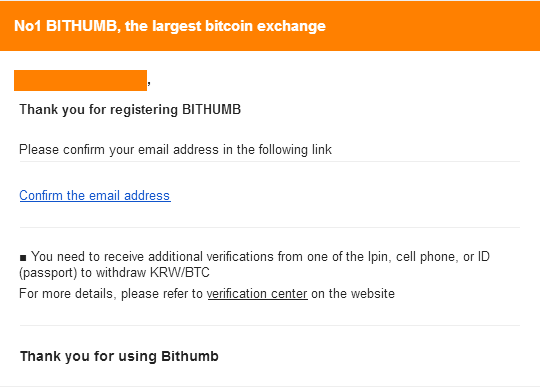
Task: Click the For more details, please refer text
Action: pyautogui.click(x=111, y=294)
